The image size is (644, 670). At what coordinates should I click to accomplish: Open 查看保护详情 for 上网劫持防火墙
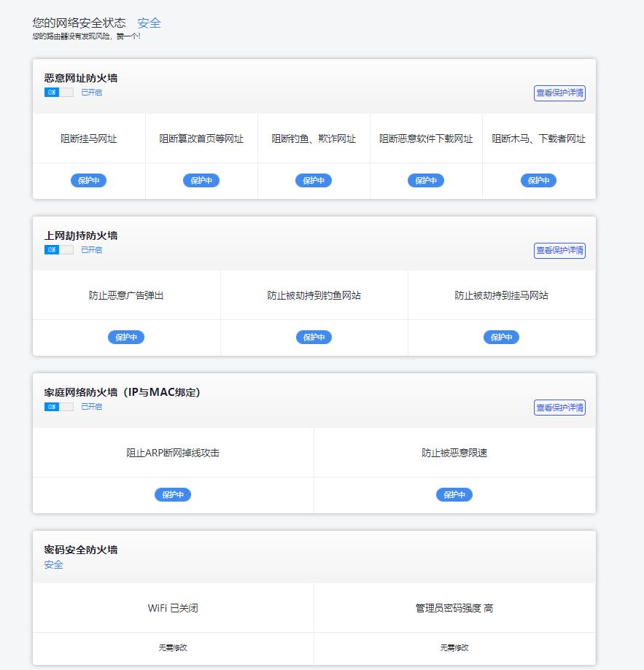[559, 250]
